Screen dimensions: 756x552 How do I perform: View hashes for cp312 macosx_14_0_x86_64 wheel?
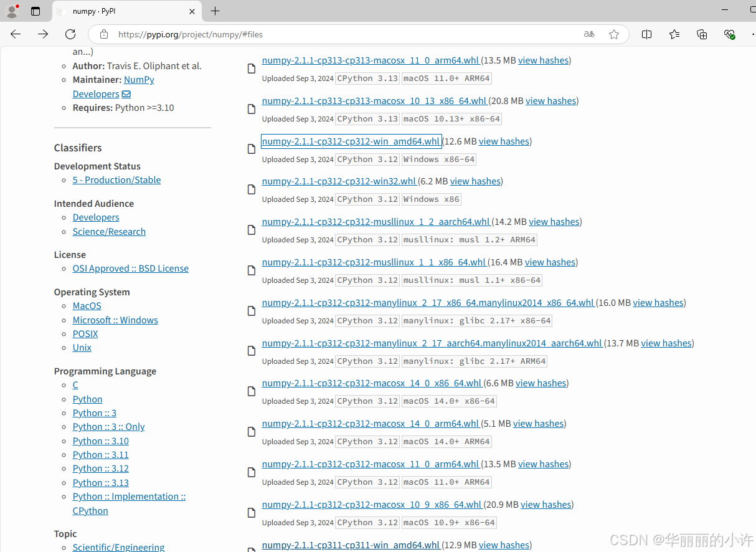541,383
